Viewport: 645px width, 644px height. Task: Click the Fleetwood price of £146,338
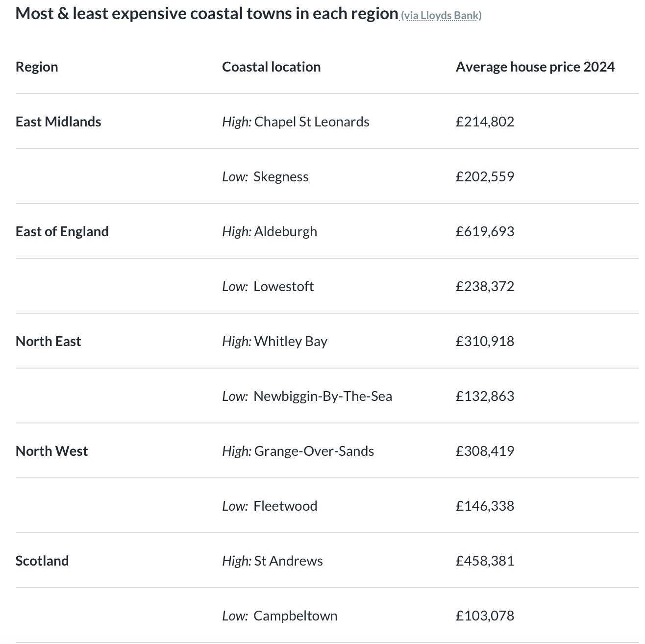pos(485,506)
